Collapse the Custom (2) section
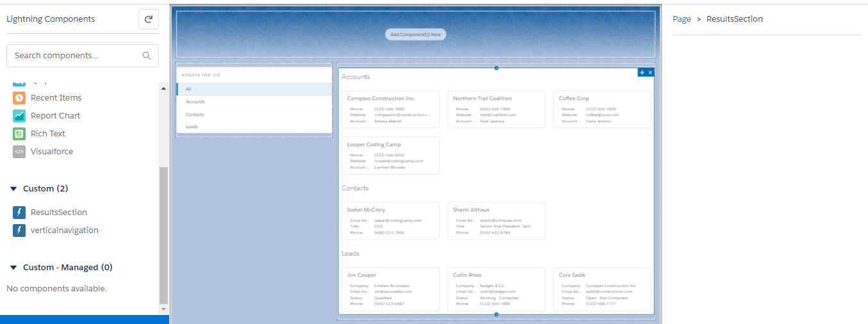The width and height of the screenshot is (868, 324). (13, 189)
